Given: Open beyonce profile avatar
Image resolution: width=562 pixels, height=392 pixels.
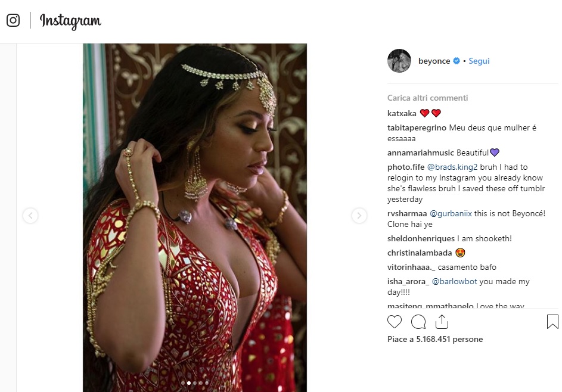Looking at the screenshot, I should point(399,61).
